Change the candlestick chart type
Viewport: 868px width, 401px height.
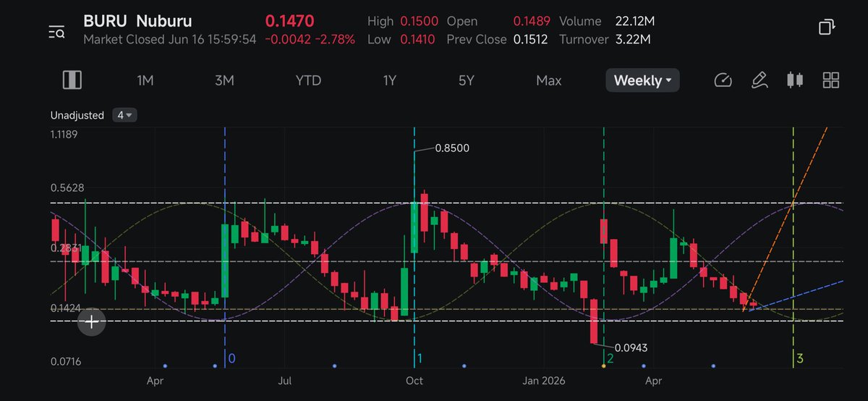pos(795,80)
